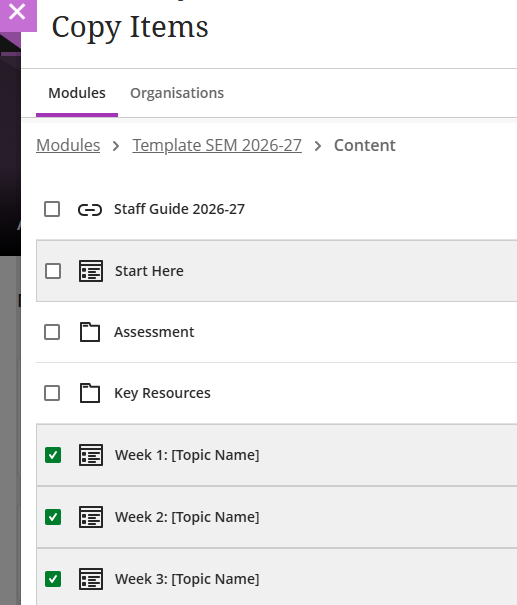This screenshot has width=517, height=605.
Task: Open the Key Resources folder by its name
Action: tap(162, 393)
